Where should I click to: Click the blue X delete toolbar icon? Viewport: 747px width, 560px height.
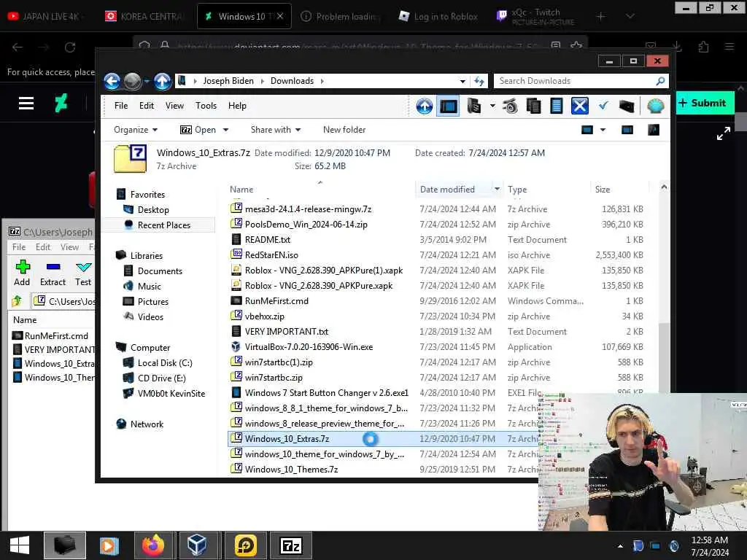point(579,106)
